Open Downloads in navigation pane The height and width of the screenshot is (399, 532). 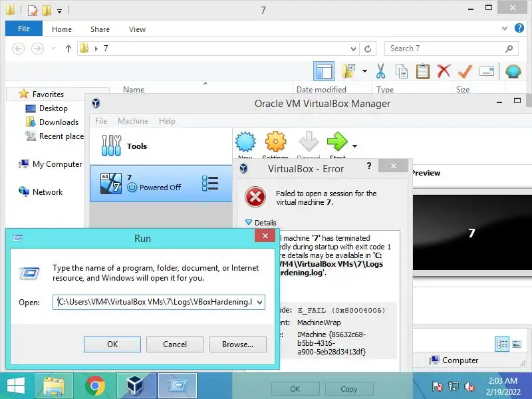59,122
